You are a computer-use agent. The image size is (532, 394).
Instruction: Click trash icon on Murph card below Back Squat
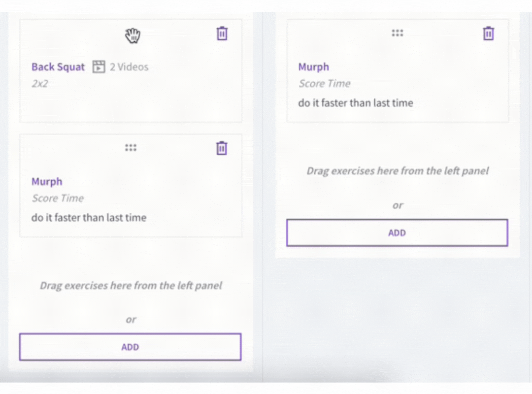(222, 148)
